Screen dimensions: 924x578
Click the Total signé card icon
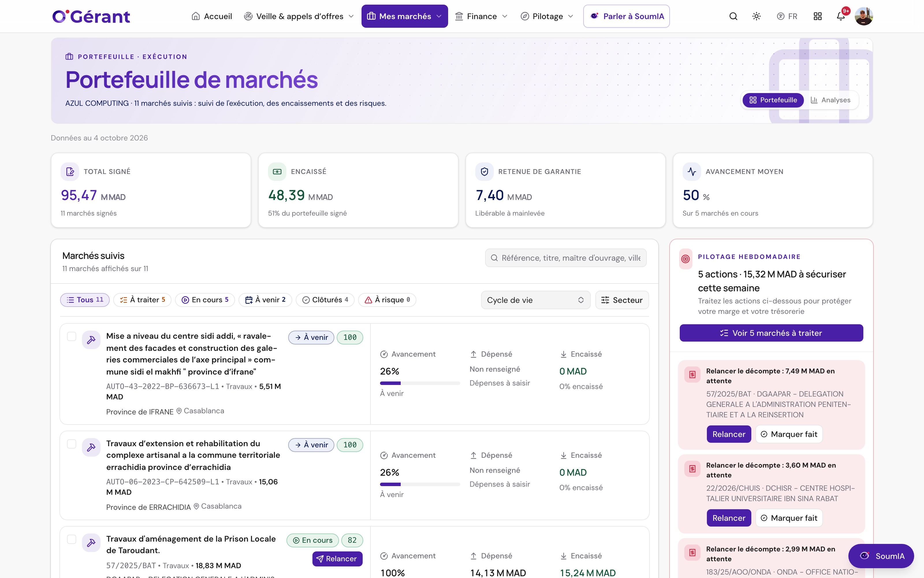70,172
